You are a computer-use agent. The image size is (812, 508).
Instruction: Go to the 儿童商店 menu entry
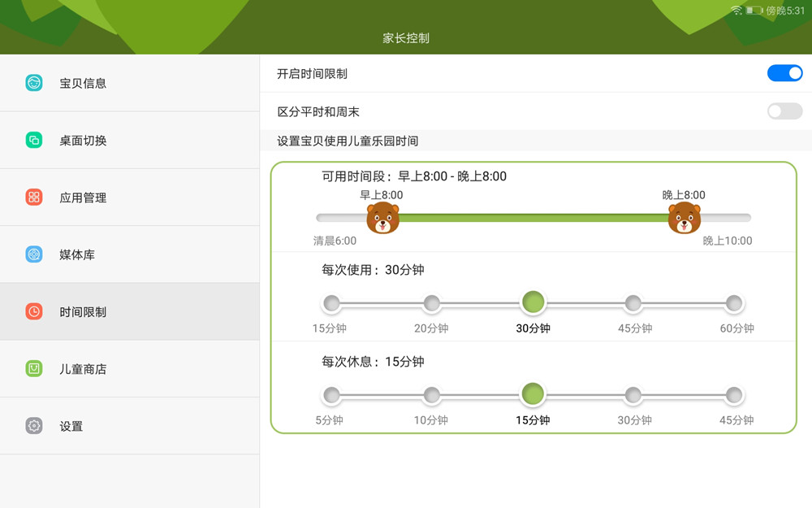coord(83,369)
